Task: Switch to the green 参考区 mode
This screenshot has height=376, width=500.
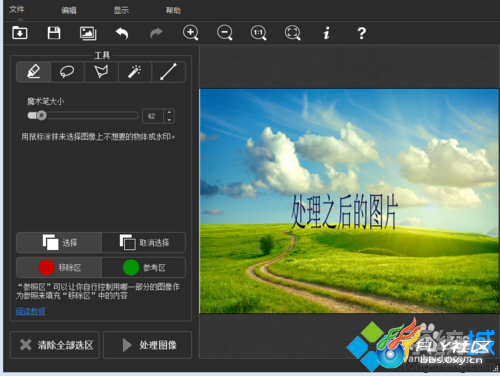Action: 144,267
